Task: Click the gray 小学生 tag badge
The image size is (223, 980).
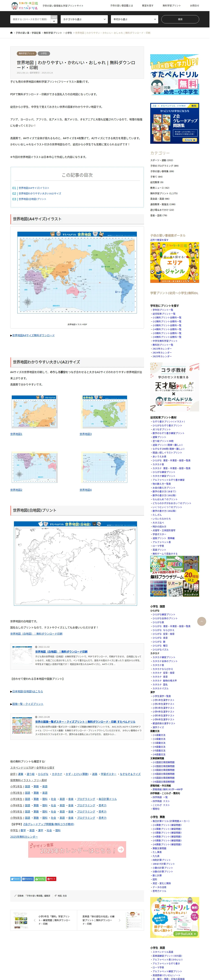Action: (x=44, y=54)
